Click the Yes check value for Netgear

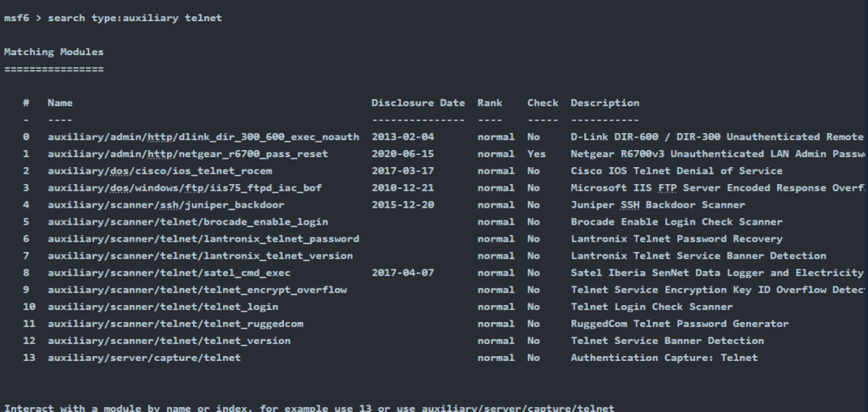[x=537, y=154]
